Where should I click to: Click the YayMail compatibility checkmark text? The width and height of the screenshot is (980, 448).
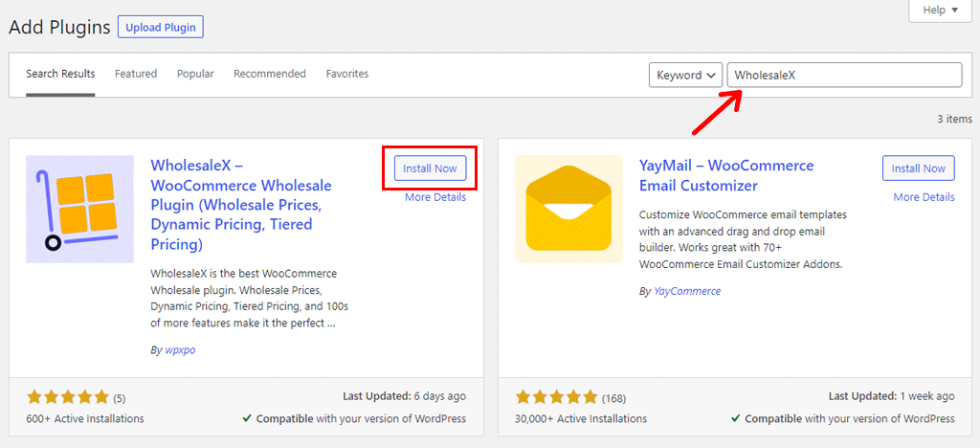point(843,418)
